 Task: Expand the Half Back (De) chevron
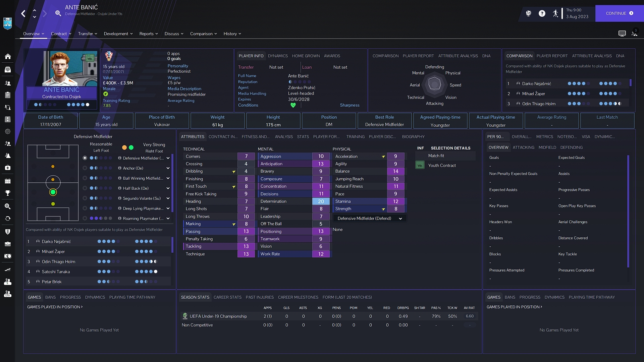(168, 188)
